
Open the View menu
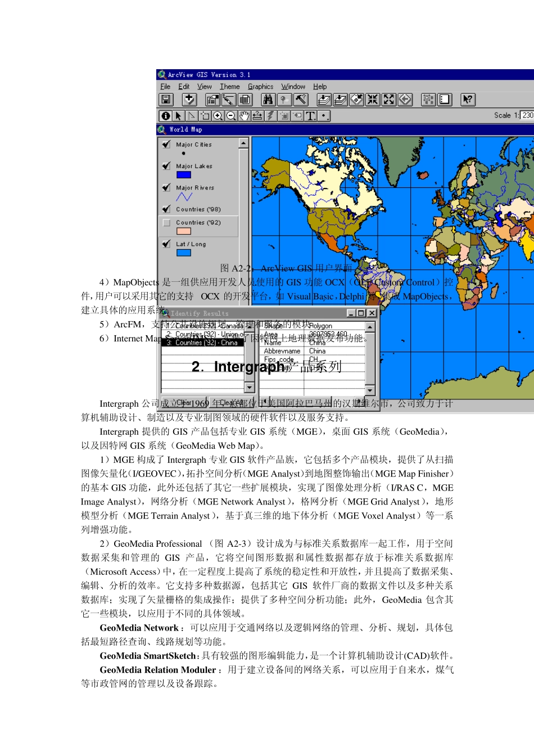204,87
